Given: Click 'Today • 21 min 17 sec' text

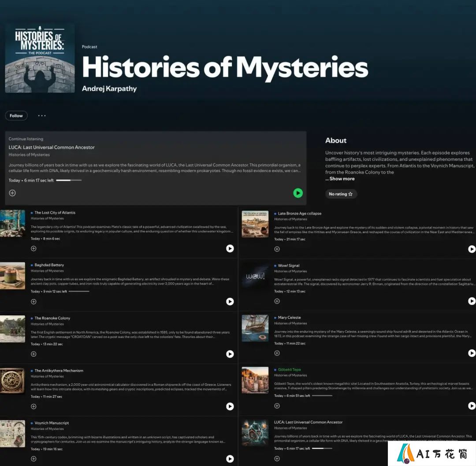Looking at the screenshot, I should click(x=290, y=239).
